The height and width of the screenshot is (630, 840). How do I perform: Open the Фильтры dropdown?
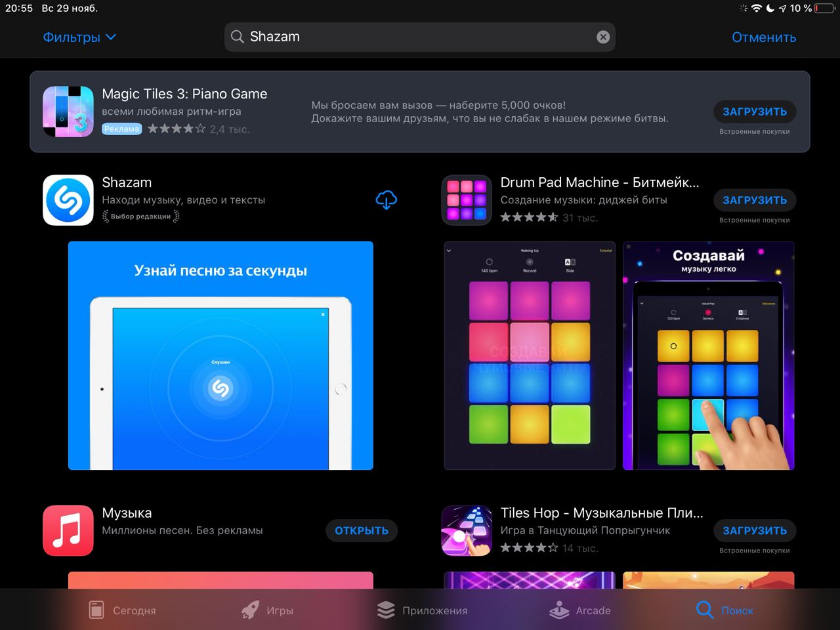[79, 37]
